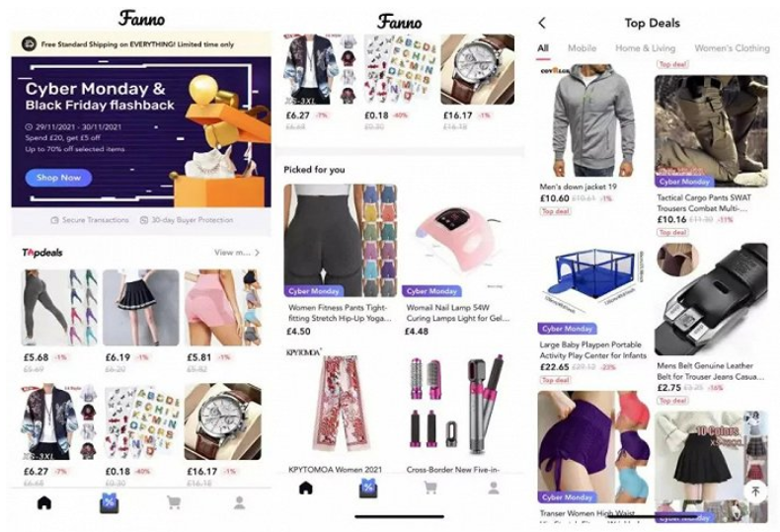Click the Shop Now button
This screenshot has width=780, height=532.
pyautogui.click(x=58, y=178)
